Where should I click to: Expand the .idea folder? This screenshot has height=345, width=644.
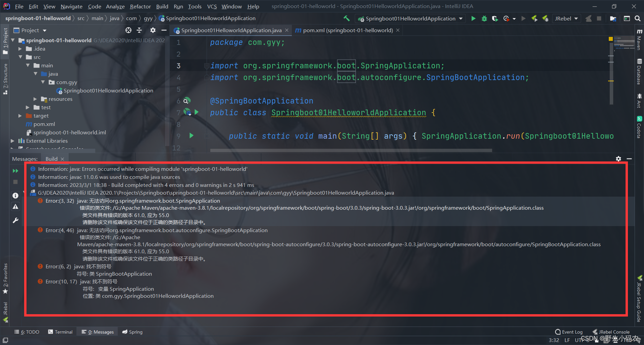pyautogui.click(x=20, y=49)
